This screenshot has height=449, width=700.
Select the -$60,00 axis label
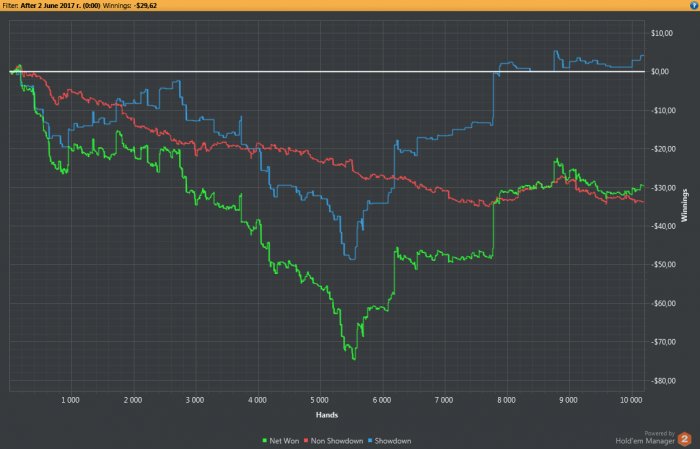[x=661, y=303]
